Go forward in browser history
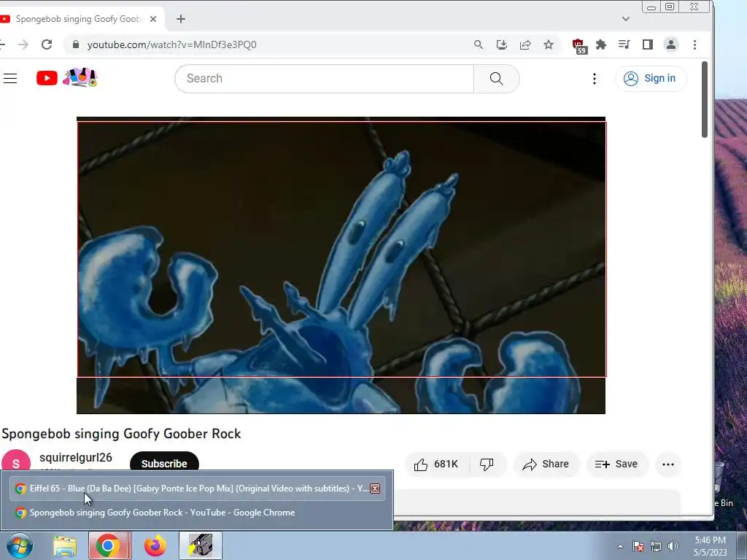 (23, 44)
